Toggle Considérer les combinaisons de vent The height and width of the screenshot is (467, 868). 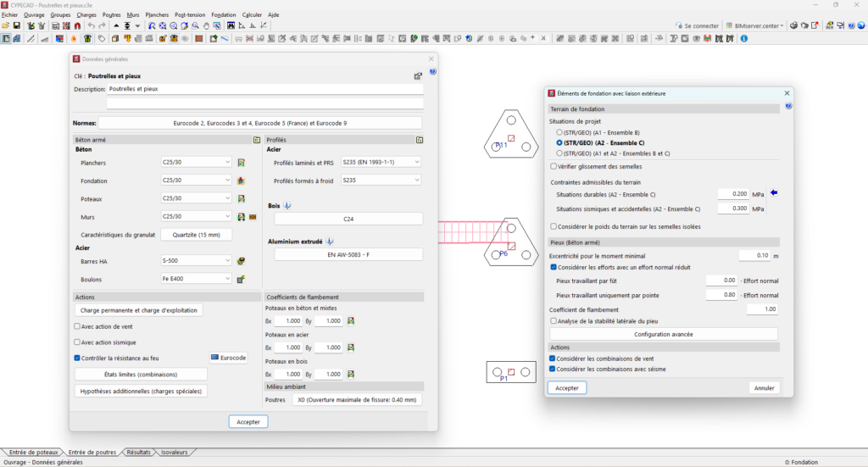553,359
